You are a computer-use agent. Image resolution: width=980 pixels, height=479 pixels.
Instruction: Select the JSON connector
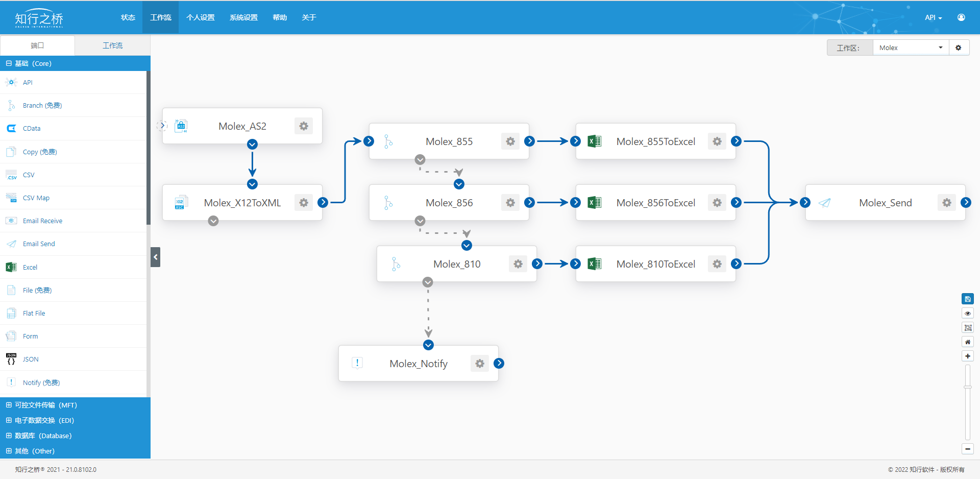pyautogui.click(x=73, y=359)
